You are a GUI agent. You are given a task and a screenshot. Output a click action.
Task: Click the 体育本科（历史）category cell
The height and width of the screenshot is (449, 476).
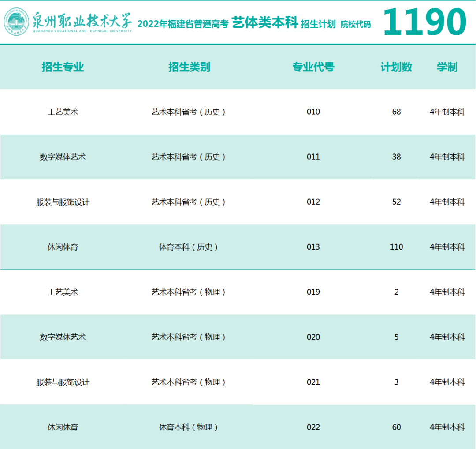tap(188, 247)
